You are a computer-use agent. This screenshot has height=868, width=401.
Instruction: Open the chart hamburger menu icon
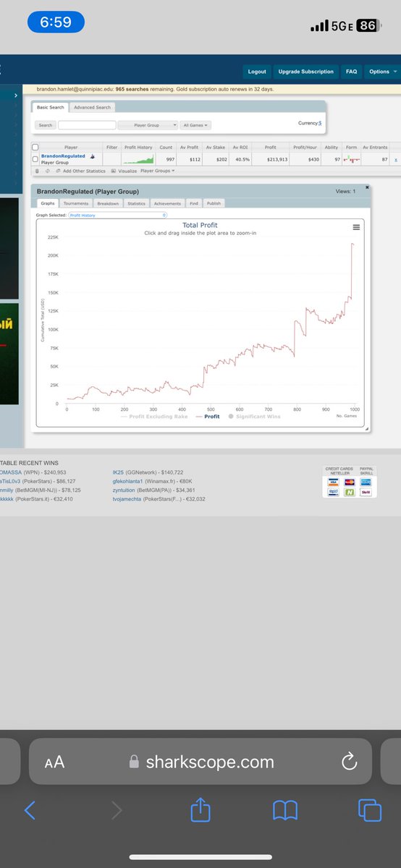pos(356,227)
